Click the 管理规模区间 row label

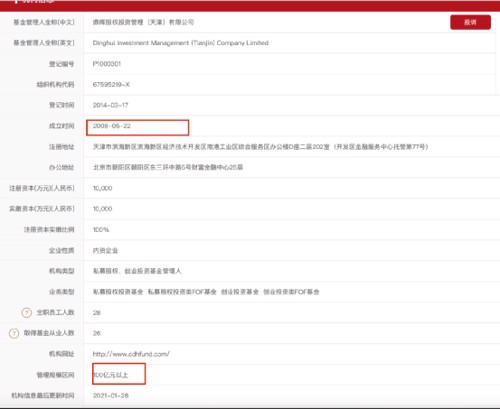pos(55,375)
